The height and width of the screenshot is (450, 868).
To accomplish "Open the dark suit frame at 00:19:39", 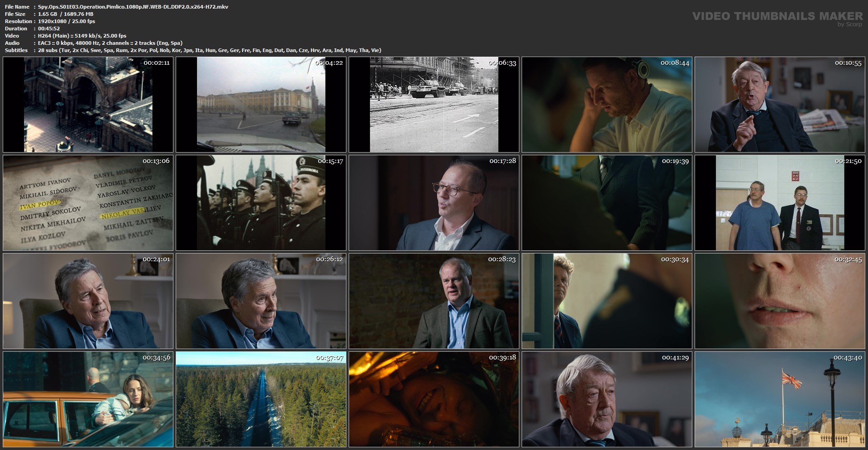I will point(607,203).
